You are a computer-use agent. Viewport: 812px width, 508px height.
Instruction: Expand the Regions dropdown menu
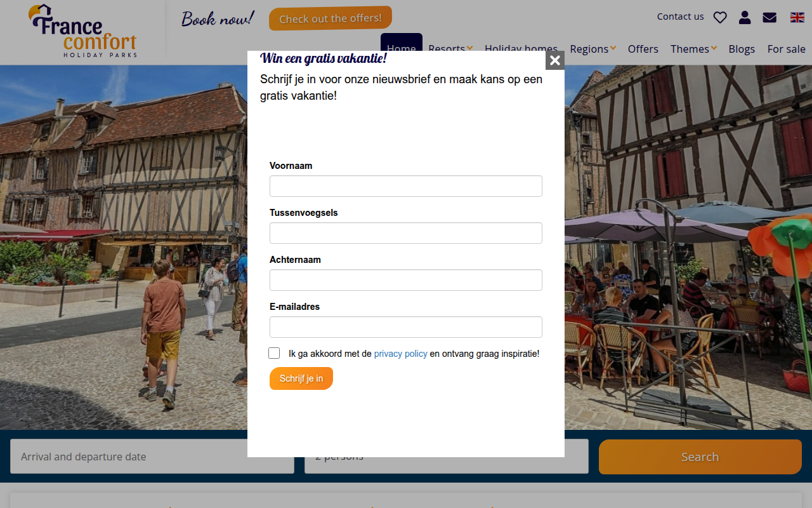(592, 49)
